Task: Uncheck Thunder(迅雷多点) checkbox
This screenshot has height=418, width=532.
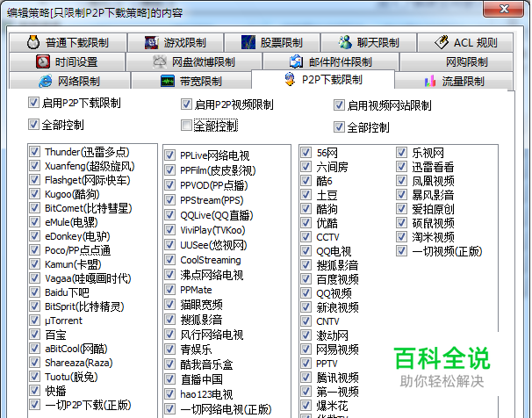Action: (x=34, y=152)
